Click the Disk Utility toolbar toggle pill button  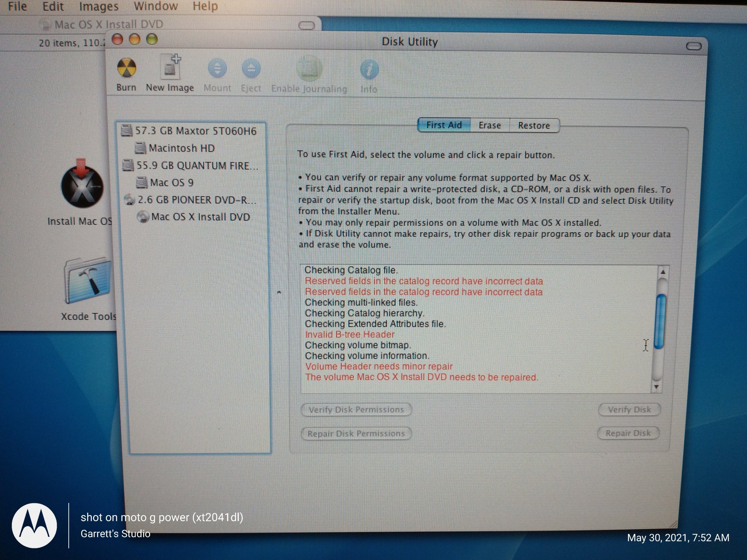tap(694, 46)
